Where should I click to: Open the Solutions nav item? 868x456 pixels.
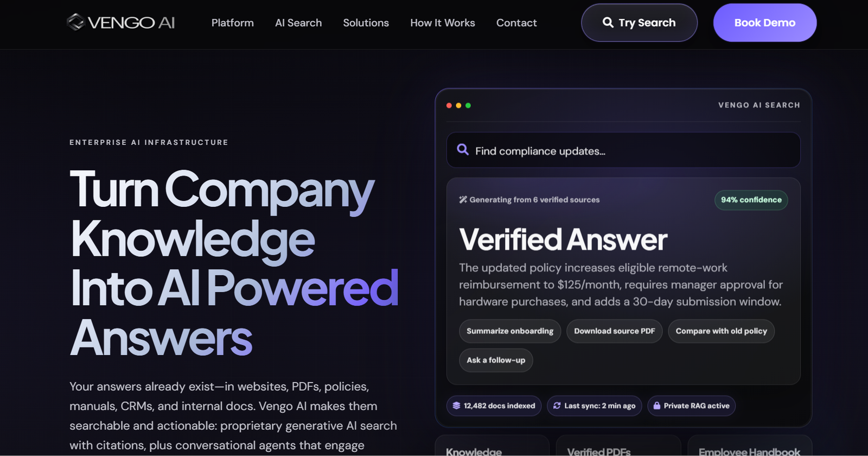tap(366, 23)
